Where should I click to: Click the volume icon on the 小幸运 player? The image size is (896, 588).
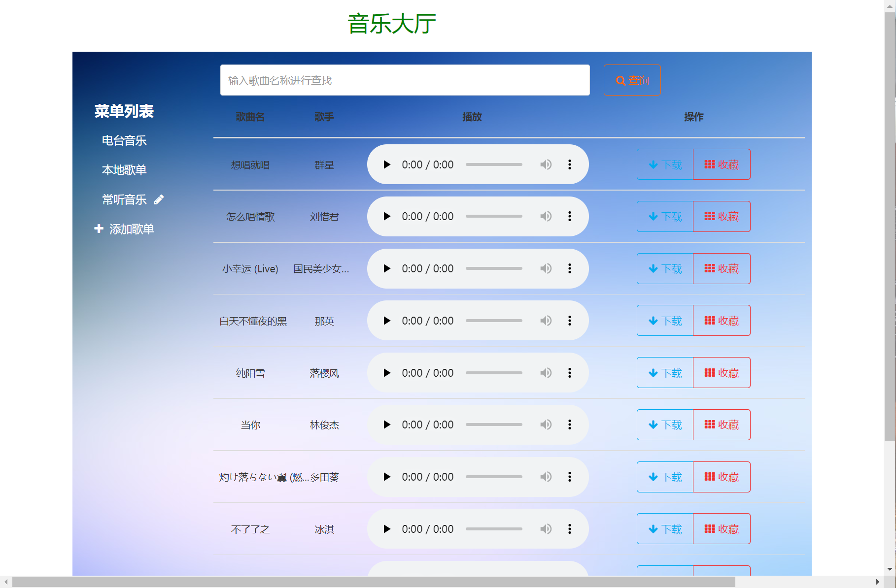546,268
